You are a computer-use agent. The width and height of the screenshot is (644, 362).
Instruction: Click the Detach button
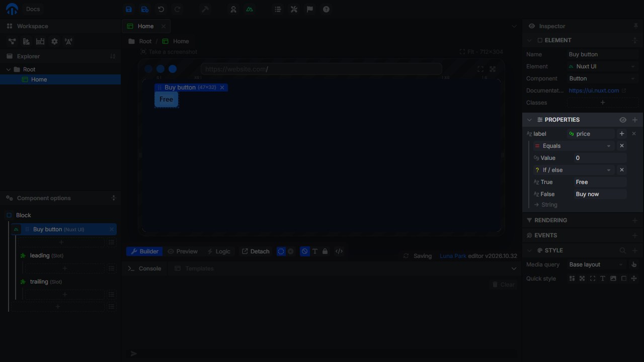256,251
